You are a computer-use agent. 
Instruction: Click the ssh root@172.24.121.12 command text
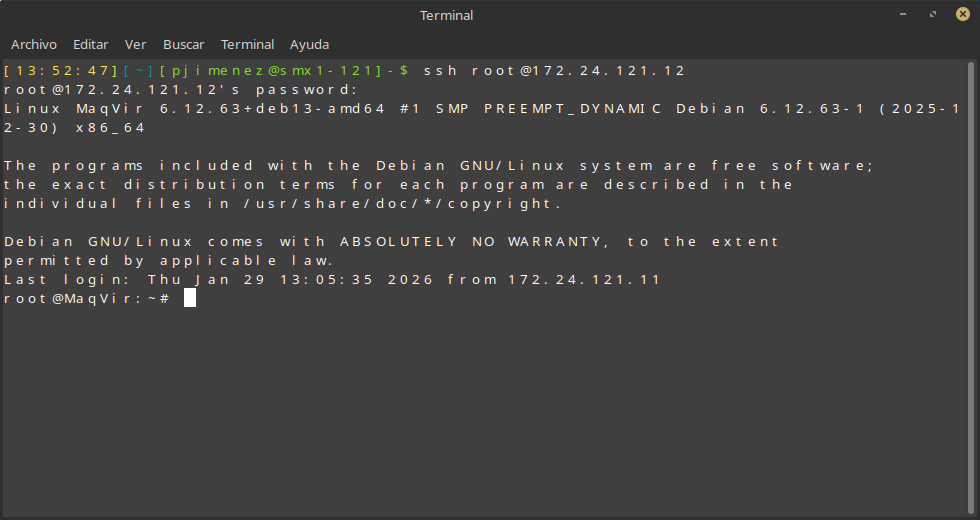(555, 71)
